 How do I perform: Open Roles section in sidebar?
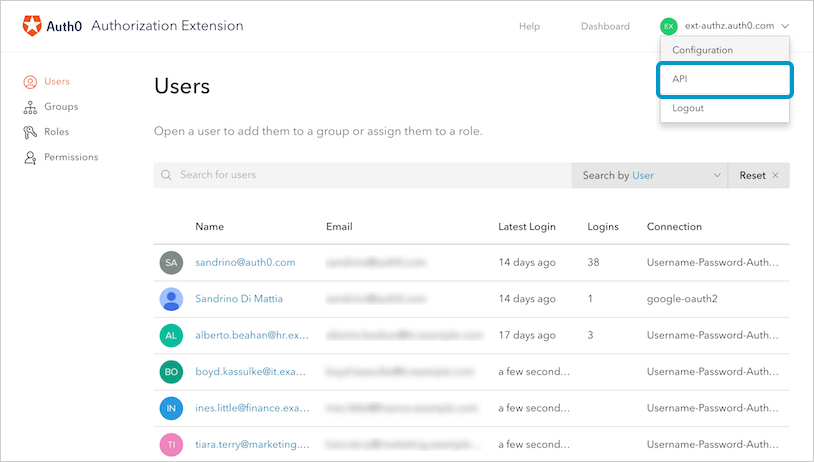click(x=57, y=132)
